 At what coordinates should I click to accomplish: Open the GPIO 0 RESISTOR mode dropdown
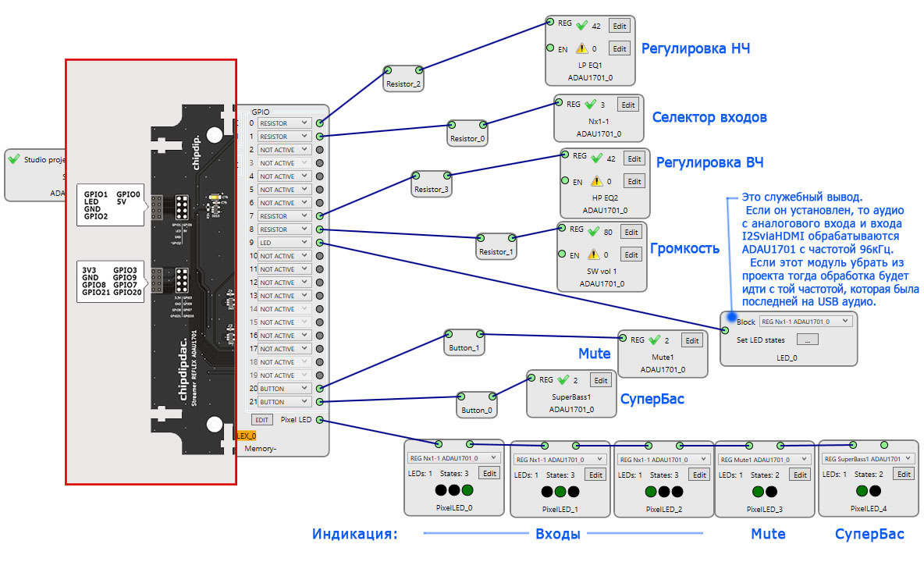(284, 123)
